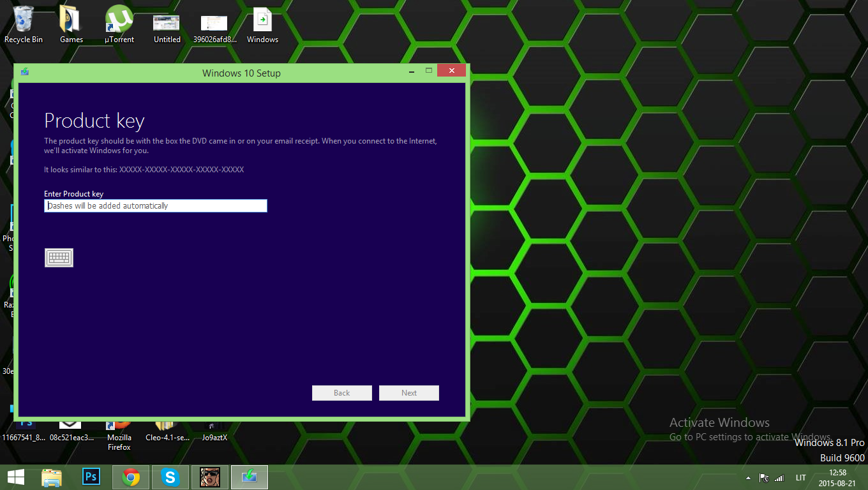
Task: Select the Mozilla Firefox desktop shortcut label
Action: [x=119, y=442]
